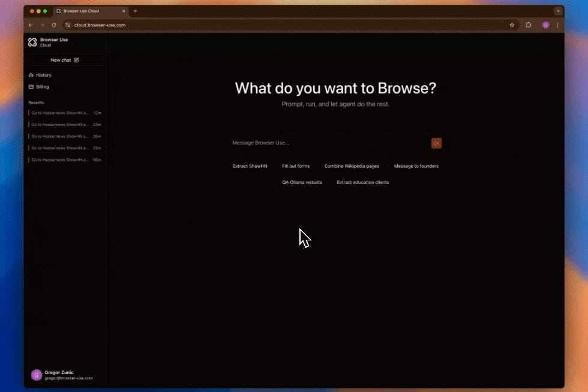Open the Chrome three-dot menu
This screenshot has width=588, height=392.
click(x=557, y=25)
